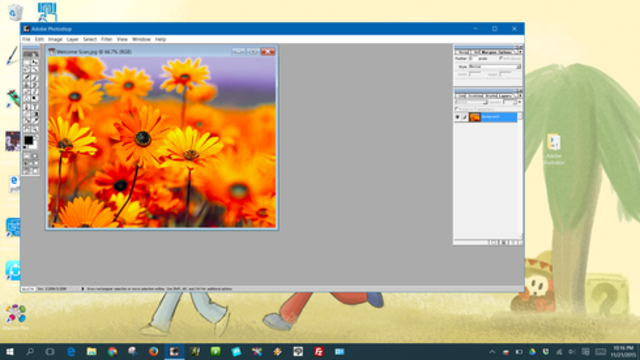Open the Select menu
Viewport: 640px width, 360px height.
90,39
